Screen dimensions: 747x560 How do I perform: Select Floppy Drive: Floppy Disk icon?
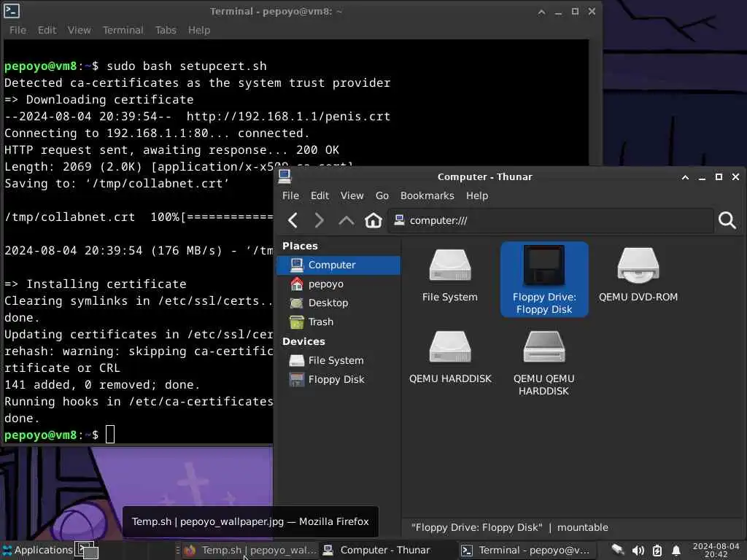pos(544,279)
